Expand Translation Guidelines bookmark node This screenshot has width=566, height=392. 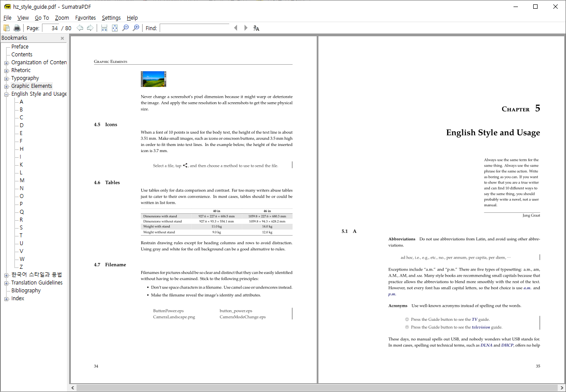coord(7,283)
